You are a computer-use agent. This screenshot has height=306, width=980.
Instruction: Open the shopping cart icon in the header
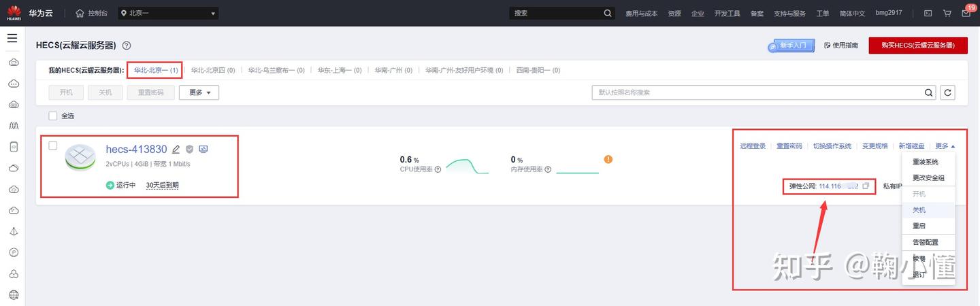(x=947, y=13)
